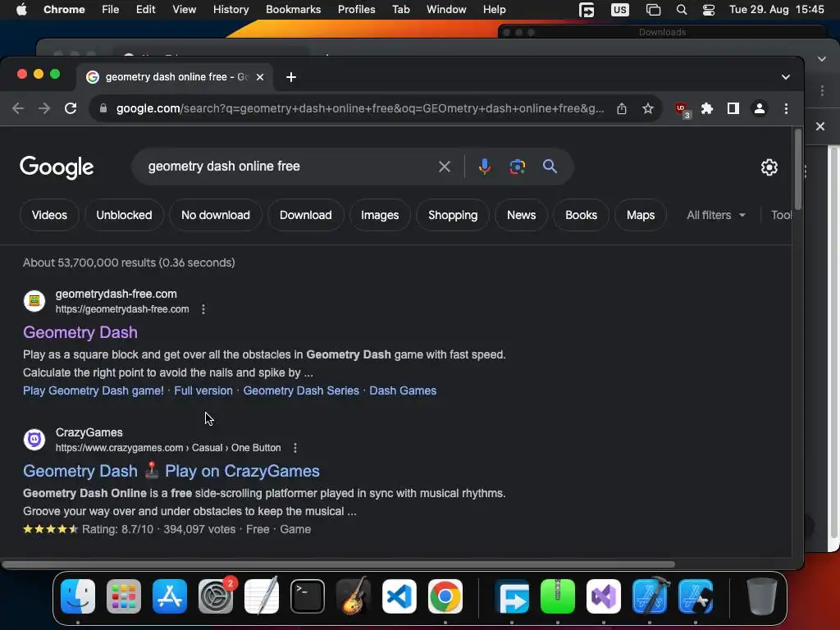Open the Full version sitelink
Image resolution: width=840 pixels, height=630 pixels.
pyautogui.click(x=203, y=391)
